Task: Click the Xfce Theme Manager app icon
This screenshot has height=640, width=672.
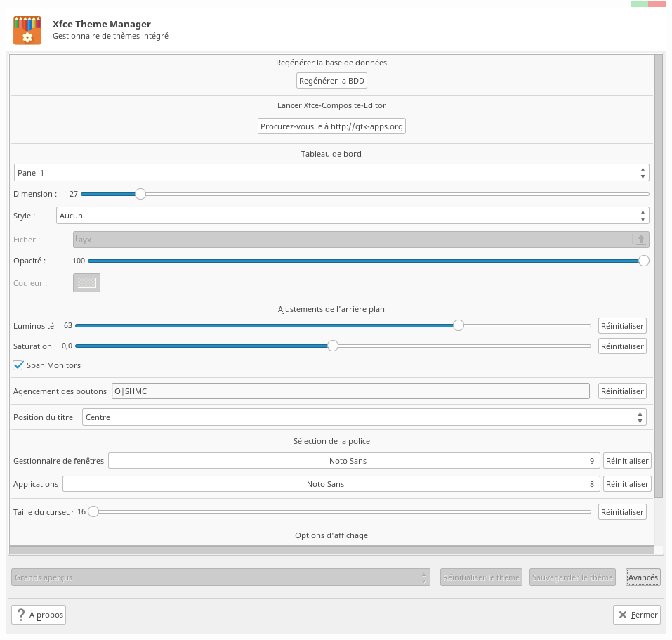Action: click(27, 30)
